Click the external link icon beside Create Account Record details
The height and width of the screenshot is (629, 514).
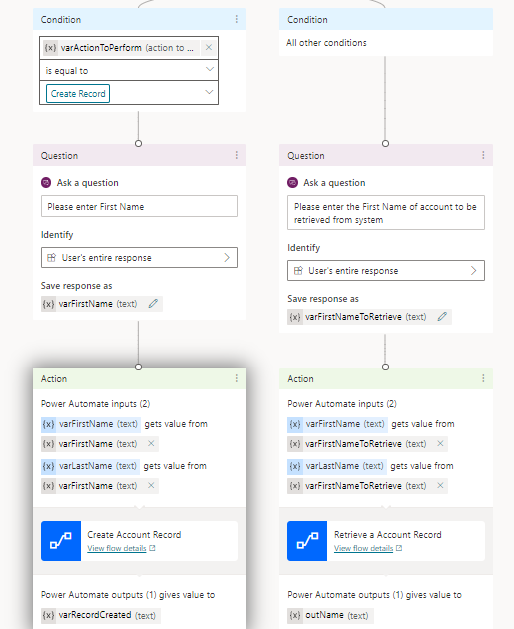coord(152,548)
